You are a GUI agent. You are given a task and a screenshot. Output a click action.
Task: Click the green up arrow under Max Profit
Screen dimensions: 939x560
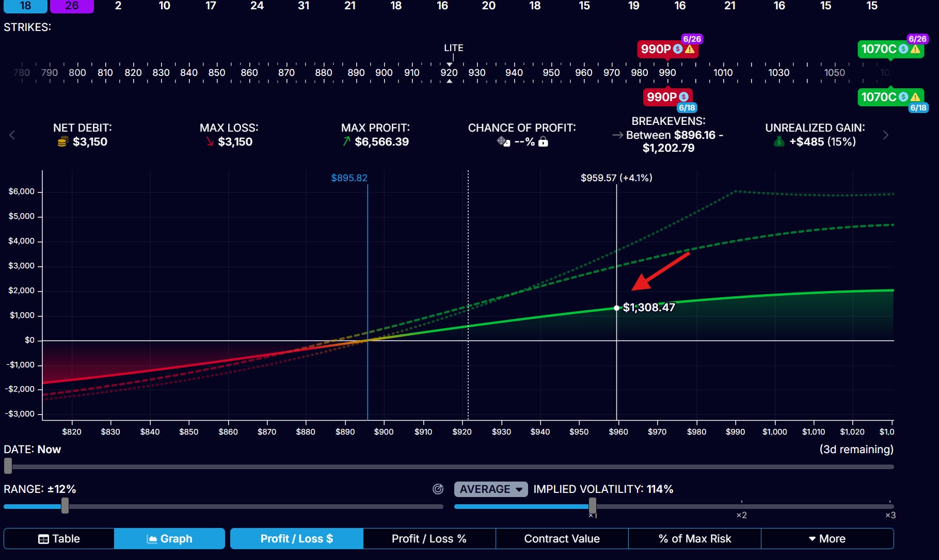346,141
